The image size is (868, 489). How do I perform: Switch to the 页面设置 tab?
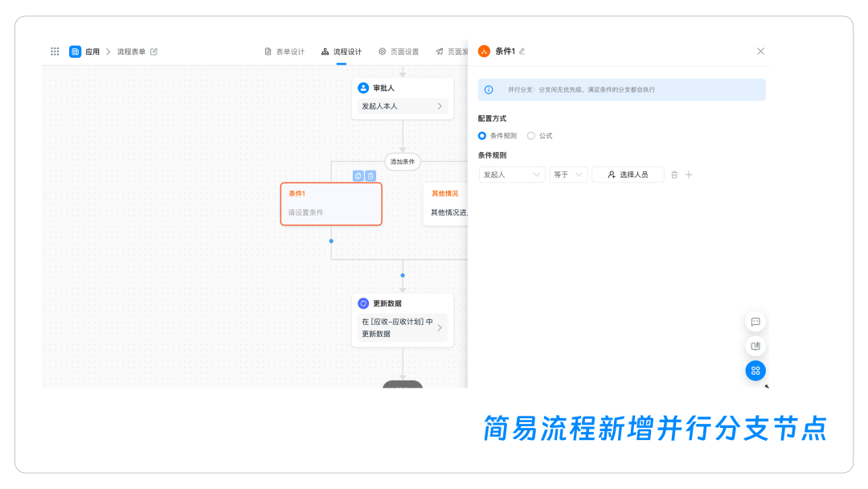[399, 51]
